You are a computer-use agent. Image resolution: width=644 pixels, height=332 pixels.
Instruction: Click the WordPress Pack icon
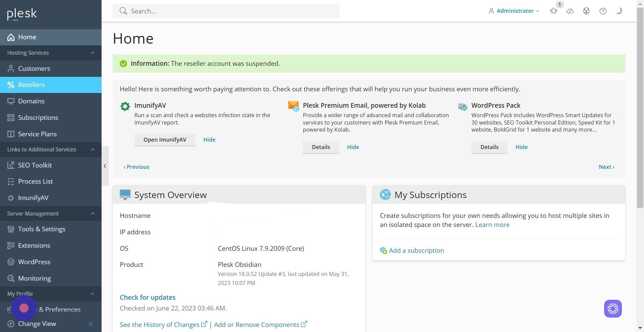462,107
